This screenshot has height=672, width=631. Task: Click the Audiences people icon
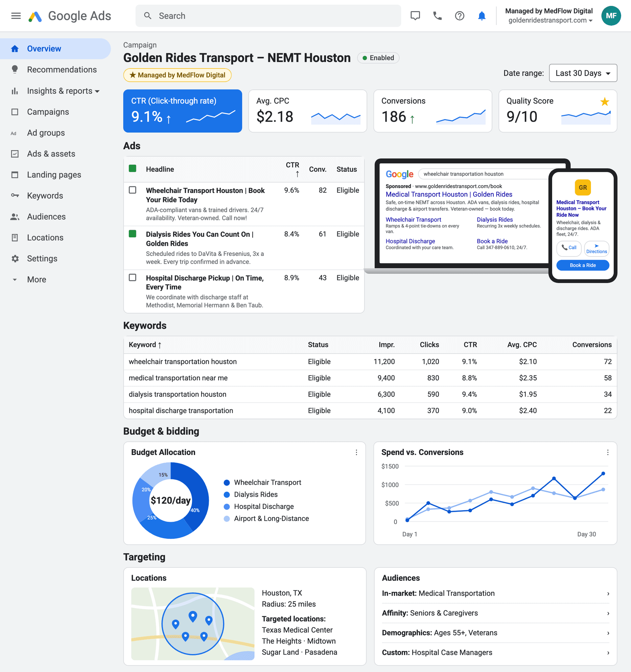point(14,217)
